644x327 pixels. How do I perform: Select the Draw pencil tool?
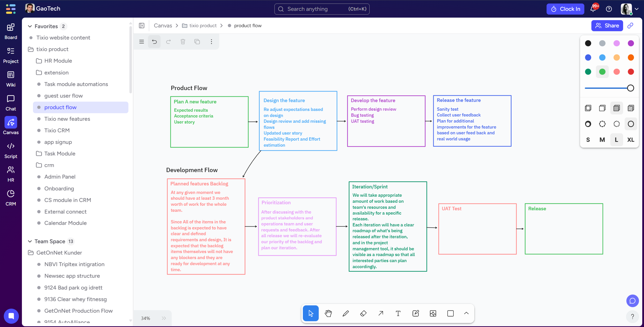click(346, 313)
